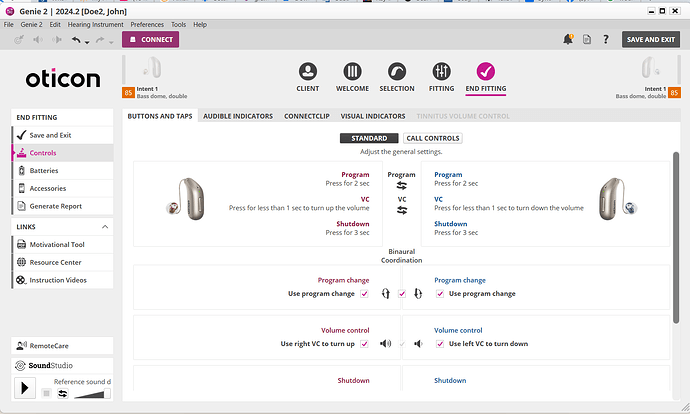The width and height of the screenshot is (690, 414).
Task: Toggle Use right VC to turn up checkbox
Action: click(x=364, y=344)
